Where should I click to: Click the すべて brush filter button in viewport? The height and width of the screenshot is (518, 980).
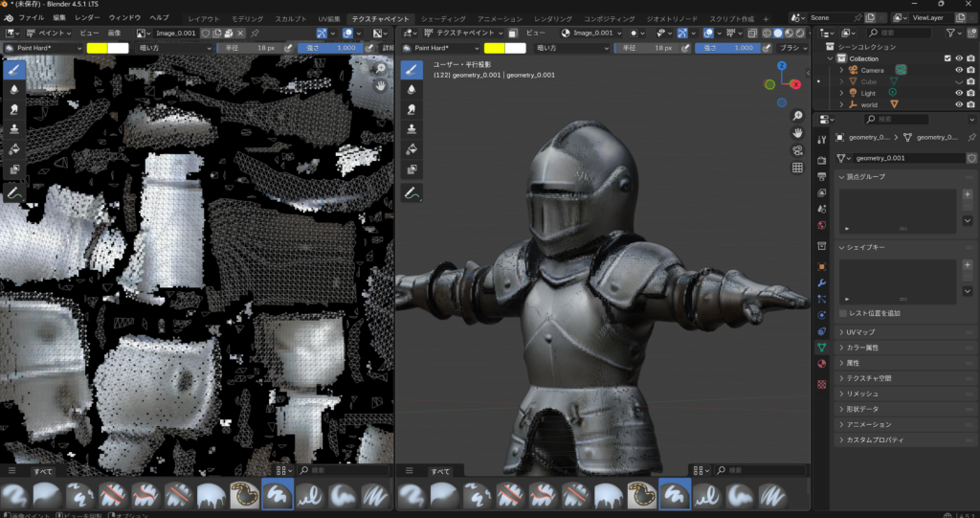coord(439,471)
